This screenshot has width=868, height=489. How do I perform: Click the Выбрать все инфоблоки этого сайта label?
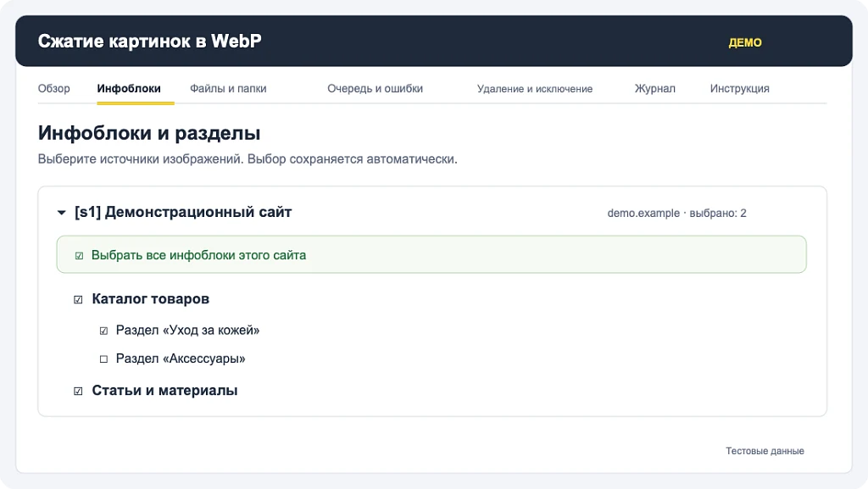point(198,255)
